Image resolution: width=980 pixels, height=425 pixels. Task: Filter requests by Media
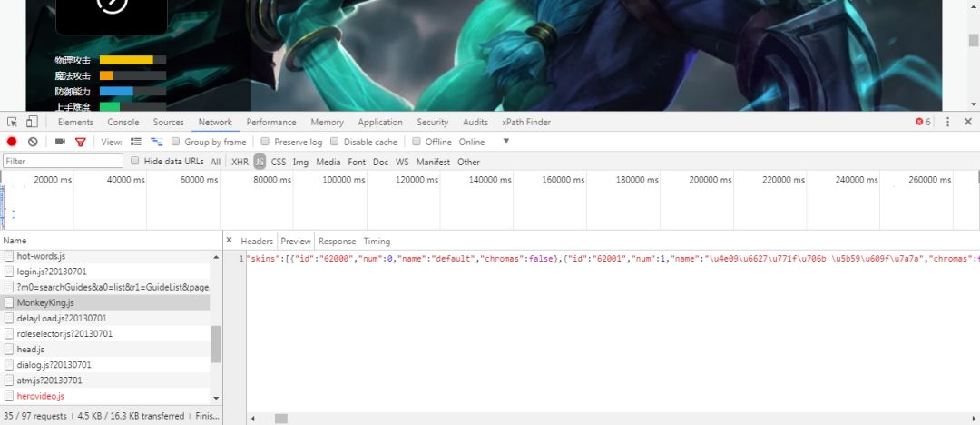pyautogui.click(x=328, y=162)
